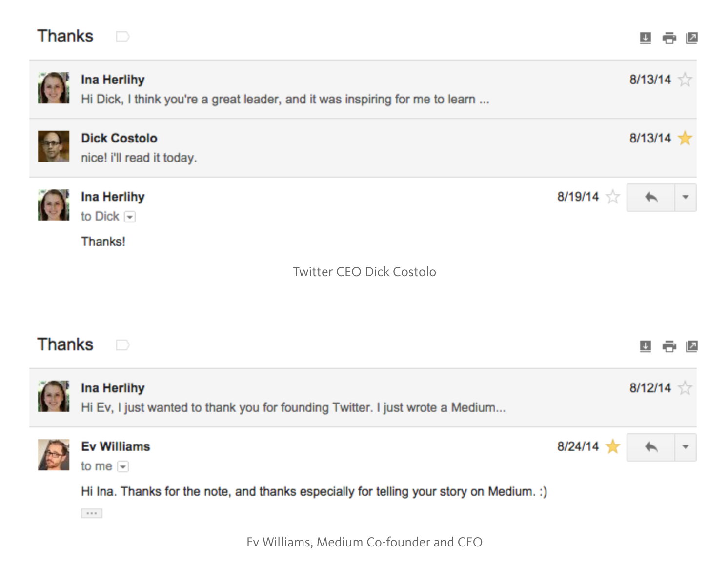Click label icon beside first Thanks subject
The height and width of the screenshot is (566, 728).
pos(122,37)
